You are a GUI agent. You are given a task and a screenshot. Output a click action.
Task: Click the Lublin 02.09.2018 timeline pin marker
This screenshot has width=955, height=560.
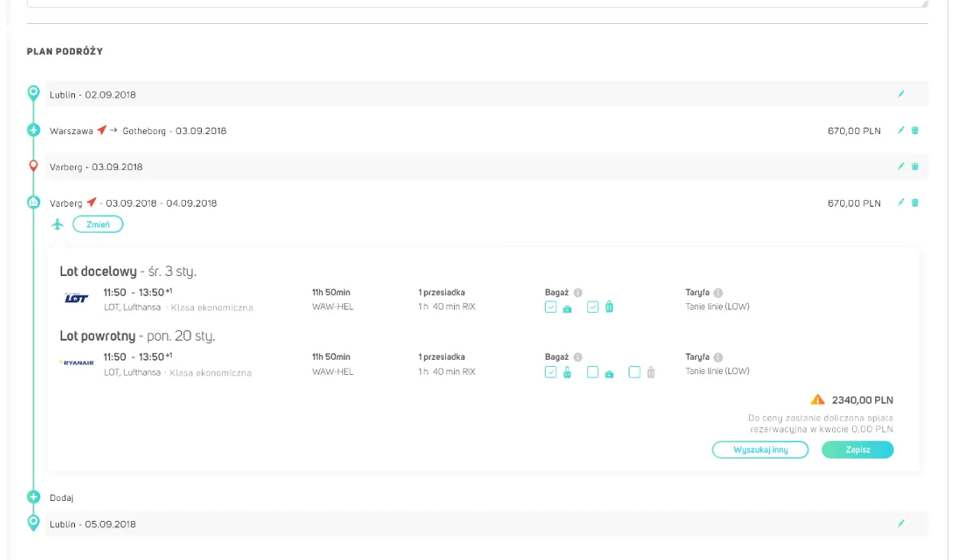(x=34, y=93)
